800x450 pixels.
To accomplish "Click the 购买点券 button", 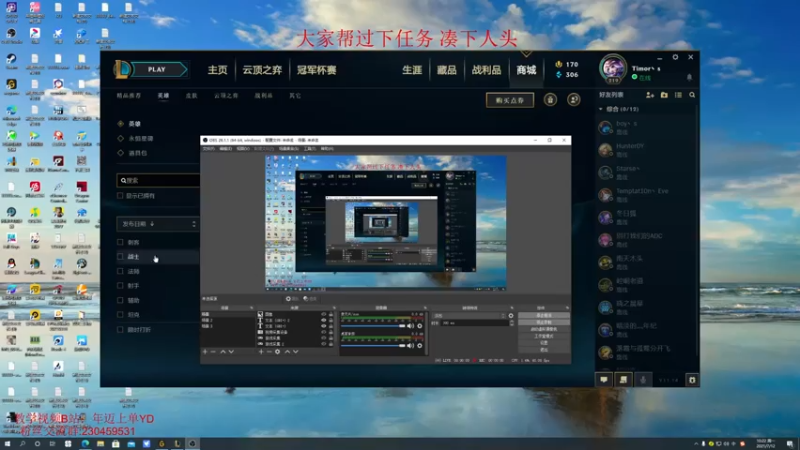I will 510,101.
